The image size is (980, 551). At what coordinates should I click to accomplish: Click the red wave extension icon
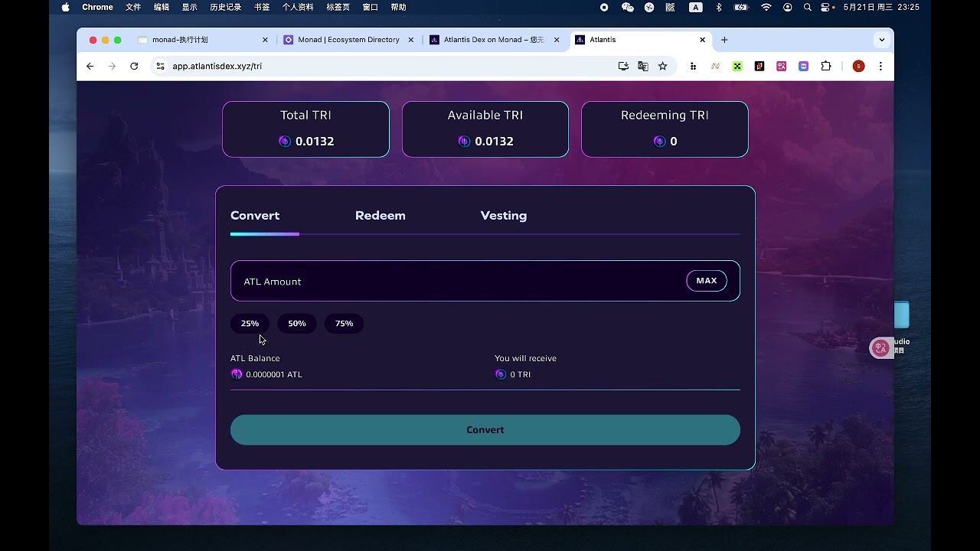(x=715, y=67)
